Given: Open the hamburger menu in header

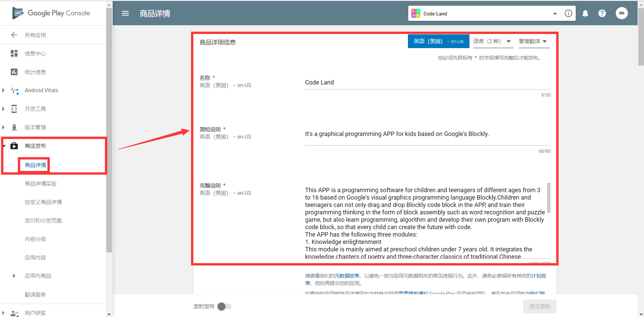Looking at the screenshot, I should pos(125,13).
